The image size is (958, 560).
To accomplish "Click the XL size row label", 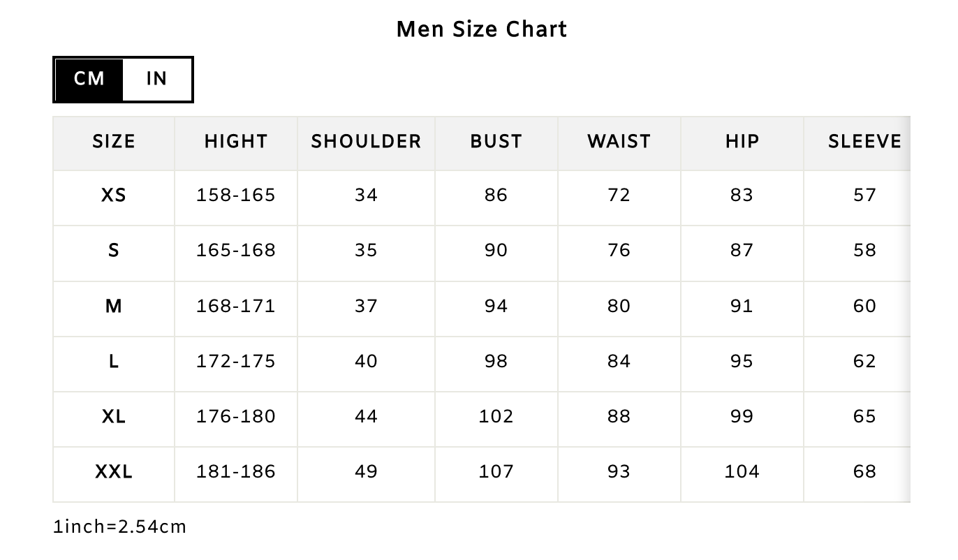I will [114, 417].
